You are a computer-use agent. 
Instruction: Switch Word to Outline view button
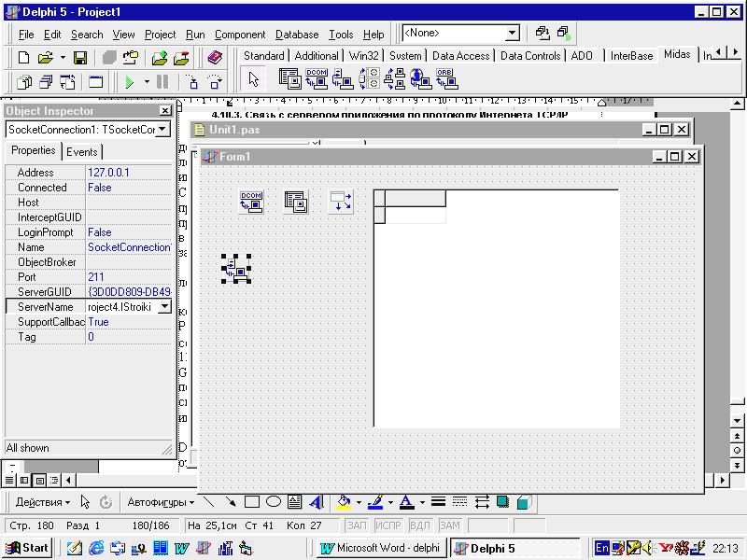[55, 480]
